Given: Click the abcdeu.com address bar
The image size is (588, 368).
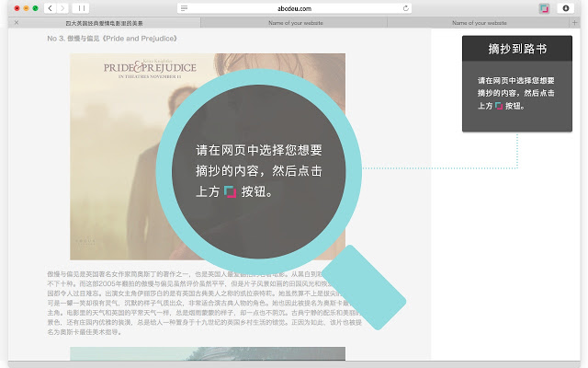Looking at the screenshot, I should 294,8.
